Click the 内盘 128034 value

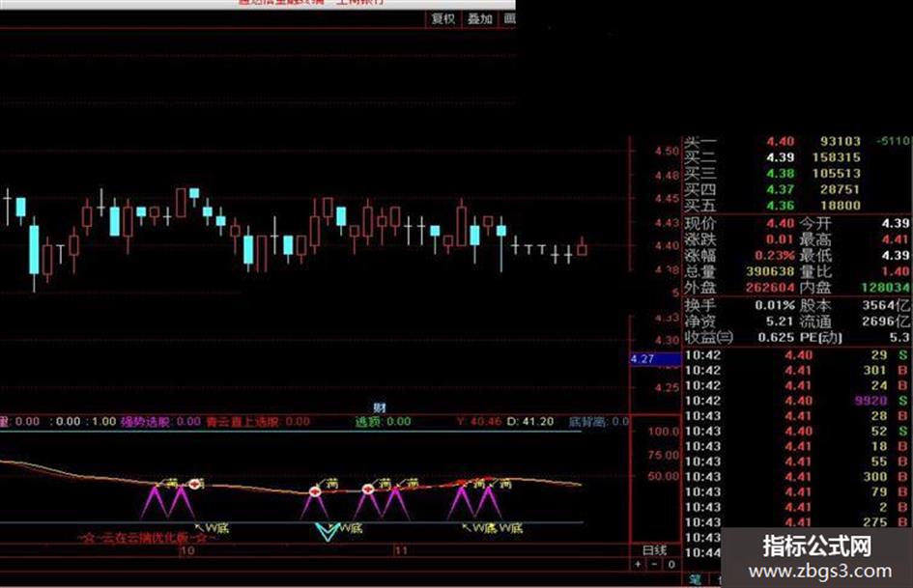[x=885, y=287]
